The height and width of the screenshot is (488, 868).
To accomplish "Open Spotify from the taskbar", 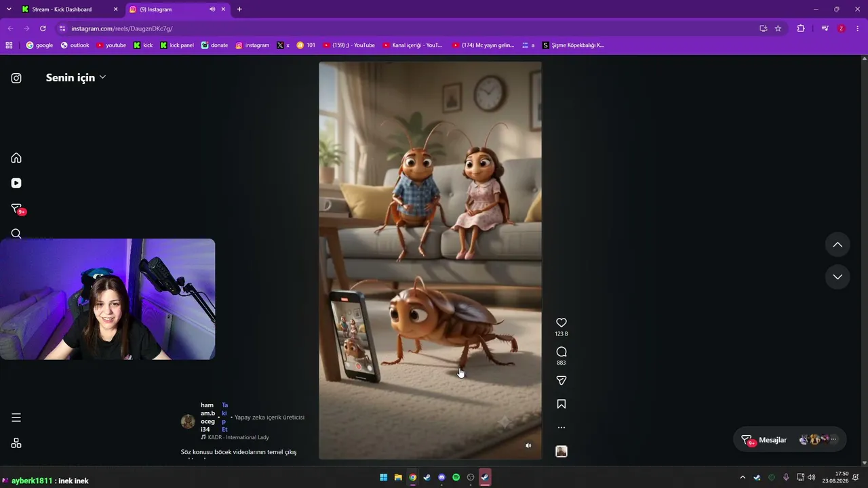I will click(456, 477).
